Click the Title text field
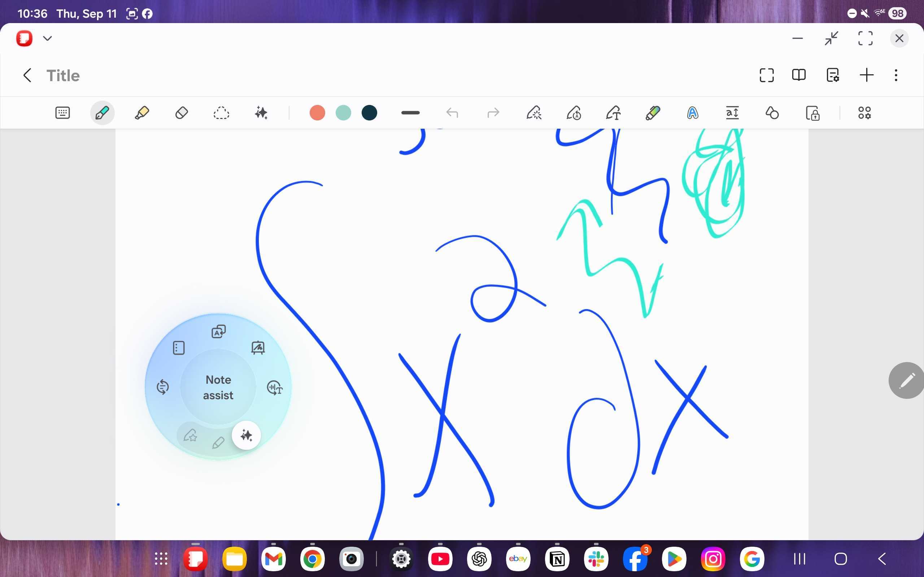This screenshot has height=577, width=924. pos(64,76)
